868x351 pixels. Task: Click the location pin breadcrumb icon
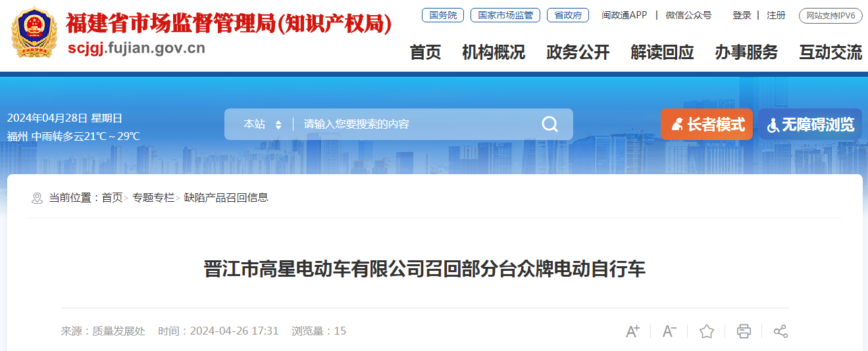[37, 198]
